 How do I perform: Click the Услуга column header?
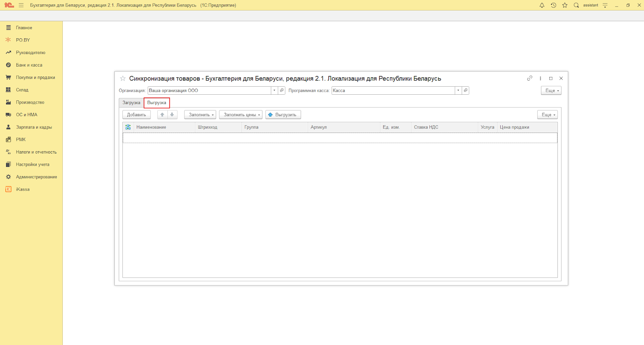(x=487, y=127)
